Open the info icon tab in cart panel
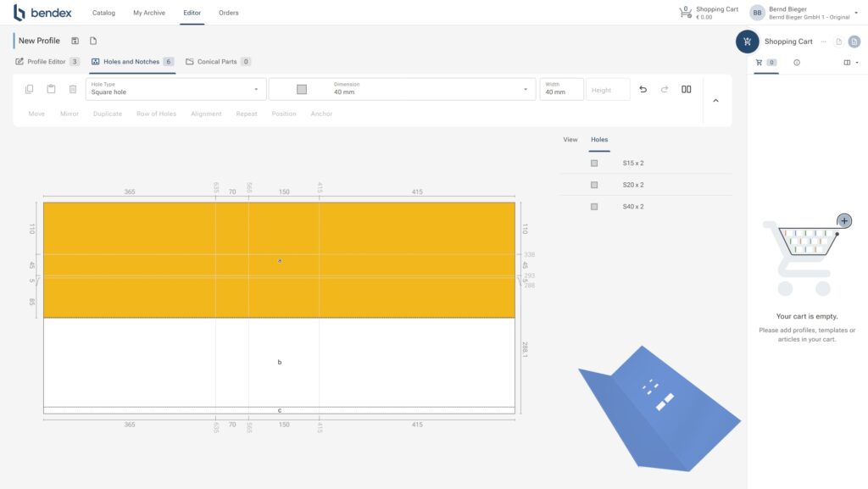868x489 pixels. click(x=797, y=63)
